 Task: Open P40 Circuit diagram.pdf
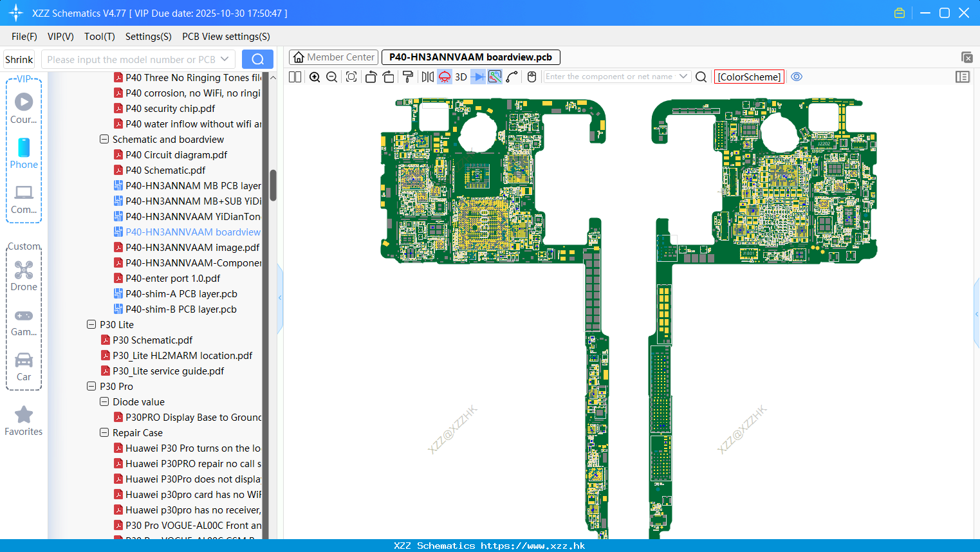point(176,154)
